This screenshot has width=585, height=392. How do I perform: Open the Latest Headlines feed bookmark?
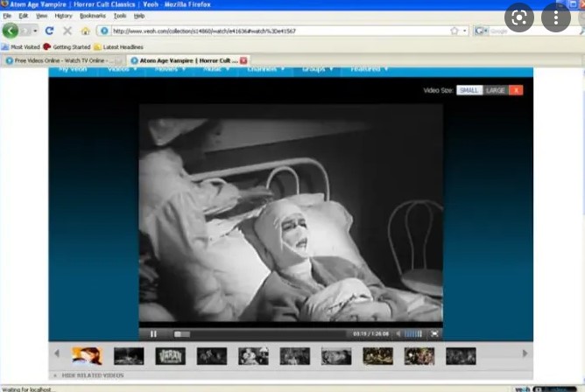pos(118,47)
